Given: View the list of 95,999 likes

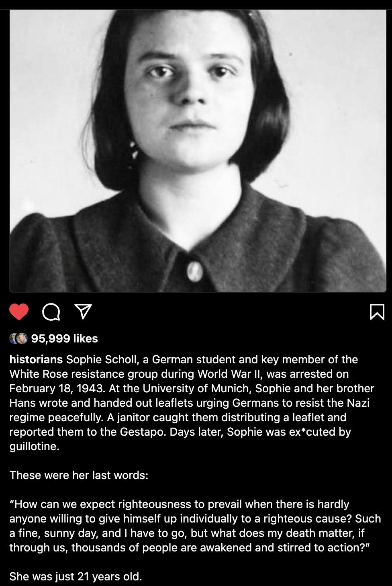Looking at the screenshot, I should 65,338.
